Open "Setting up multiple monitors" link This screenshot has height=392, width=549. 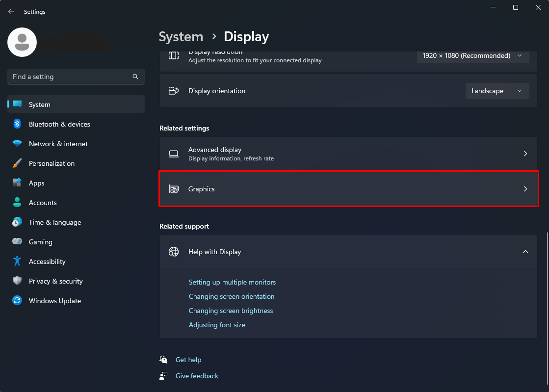click(232, 282)
